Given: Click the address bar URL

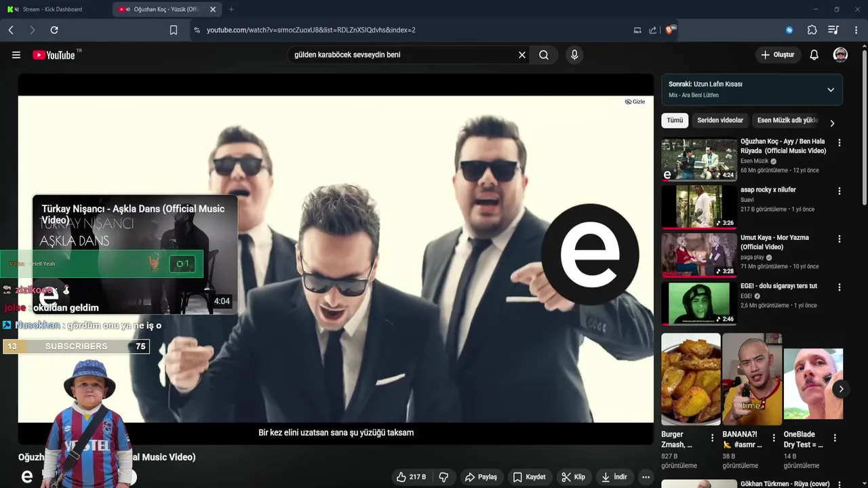Looking at the screenshot, I should pyautogui.click(x=311, y=30).
